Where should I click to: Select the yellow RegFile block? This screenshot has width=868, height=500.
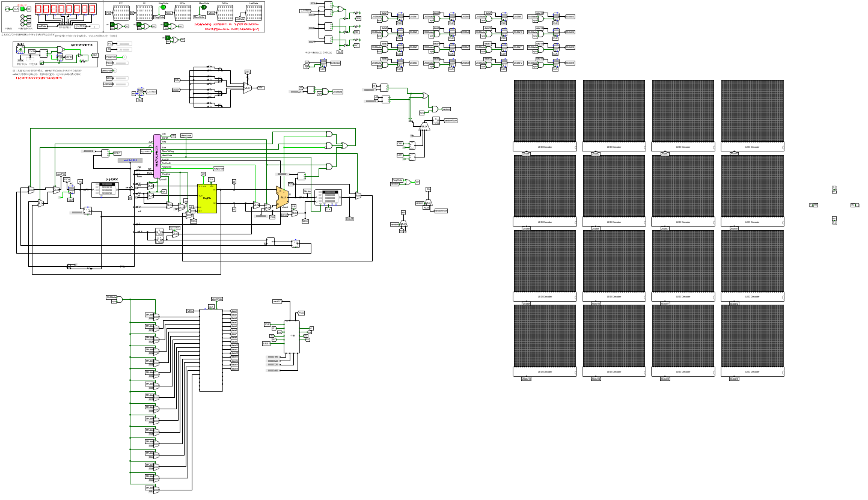pyautogui.click(x=207, y=198)
